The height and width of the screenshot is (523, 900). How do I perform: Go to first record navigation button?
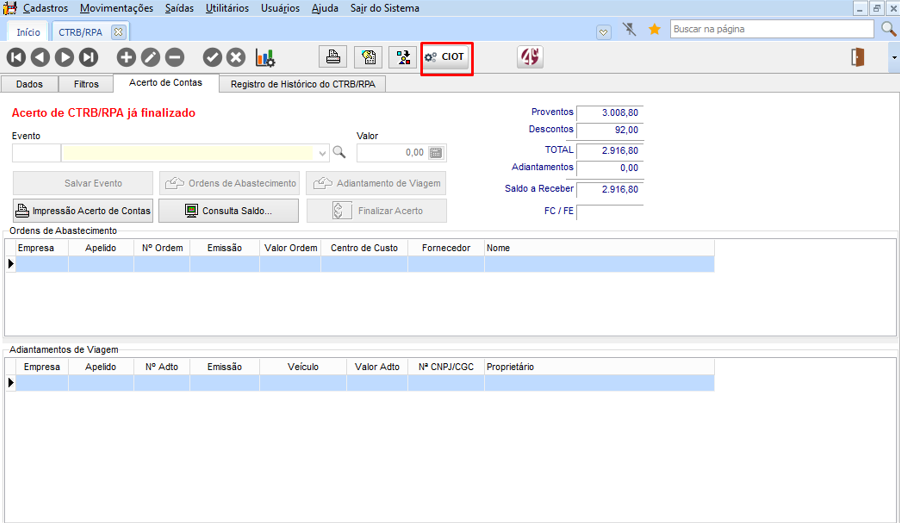coord(16,57)
